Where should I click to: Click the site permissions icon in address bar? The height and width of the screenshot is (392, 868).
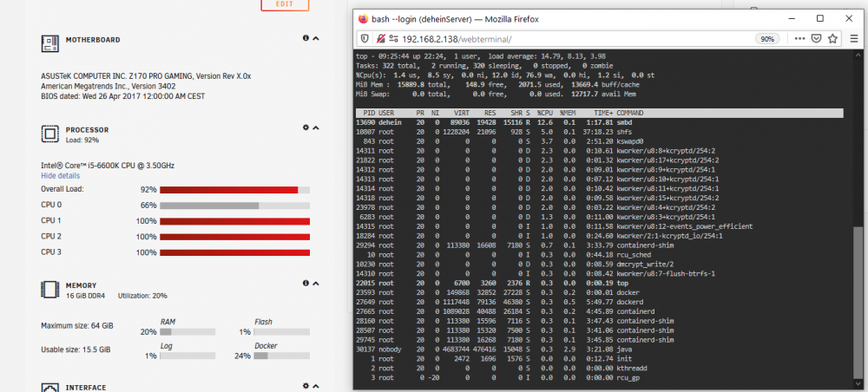(393, 39)
